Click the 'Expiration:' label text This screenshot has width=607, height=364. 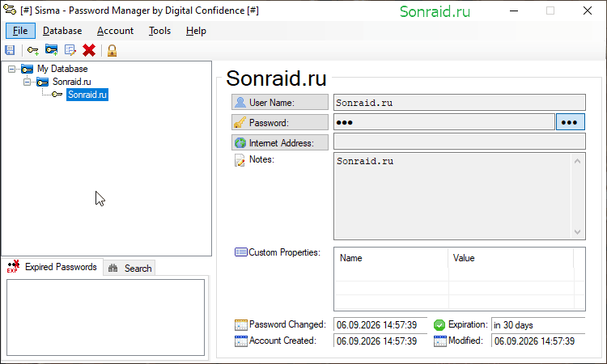tap(468, 324)
